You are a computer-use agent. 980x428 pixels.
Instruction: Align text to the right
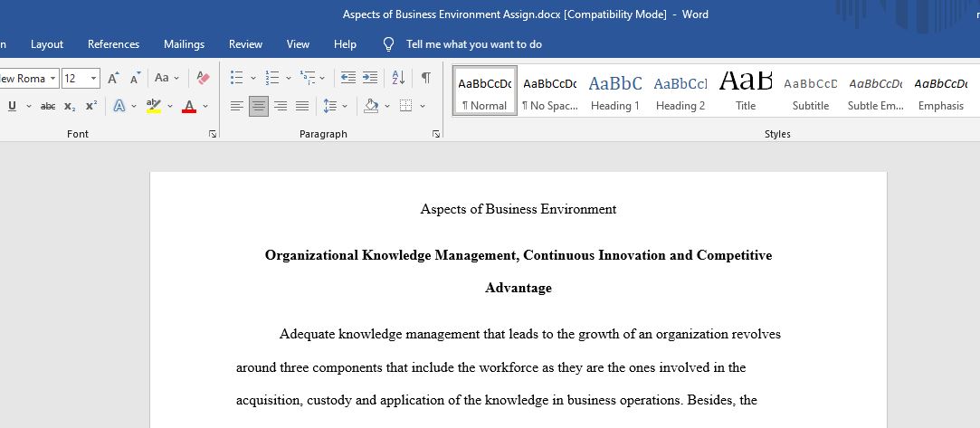coord(281,106)
